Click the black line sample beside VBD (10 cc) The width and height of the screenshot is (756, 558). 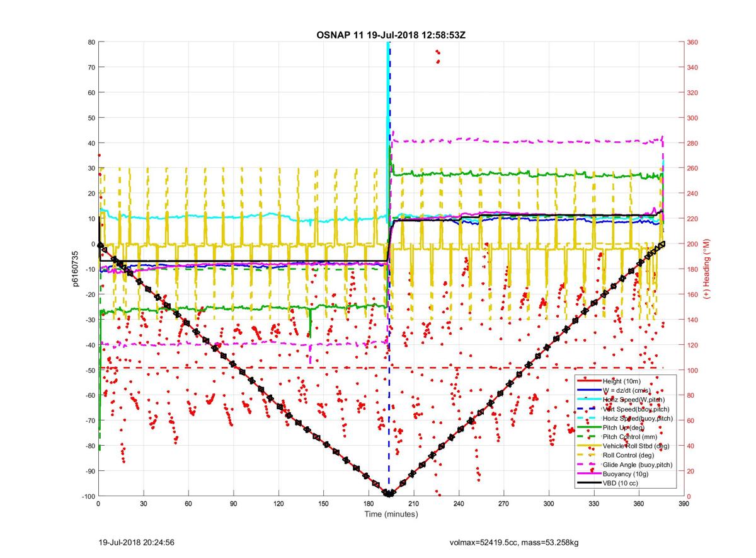(x=589, y=483)
